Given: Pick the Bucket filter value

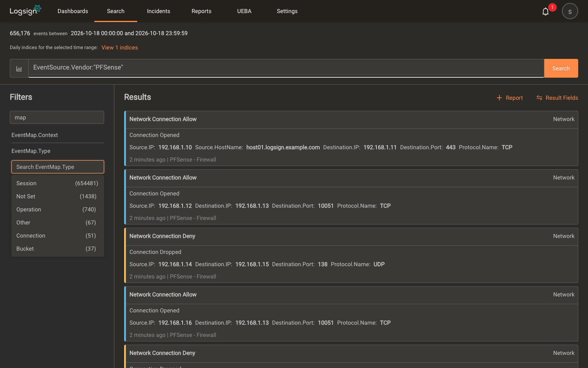Looking at the screenshot, I should (58, 249).
